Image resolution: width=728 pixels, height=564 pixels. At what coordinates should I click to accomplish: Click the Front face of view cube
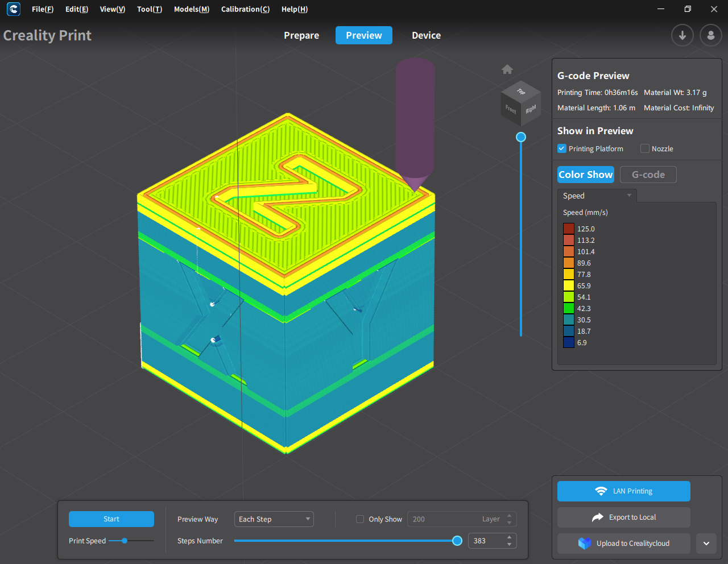(511, 110)
